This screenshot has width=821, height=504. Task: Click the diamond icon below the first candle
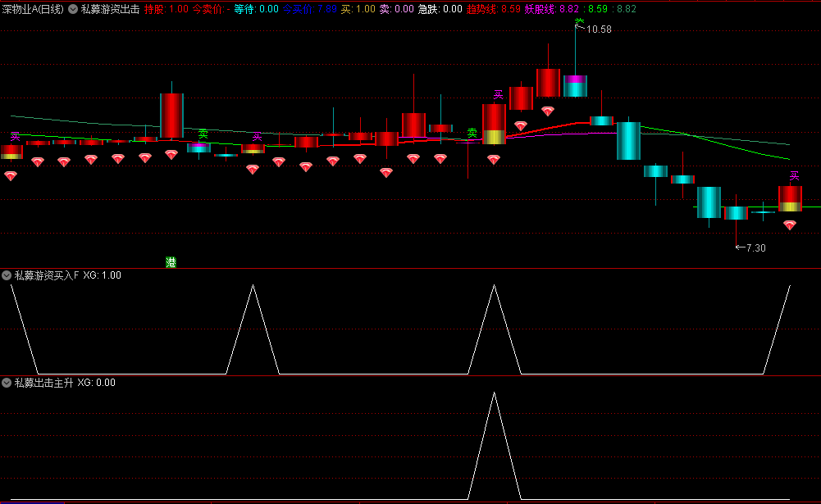[11, 176]
